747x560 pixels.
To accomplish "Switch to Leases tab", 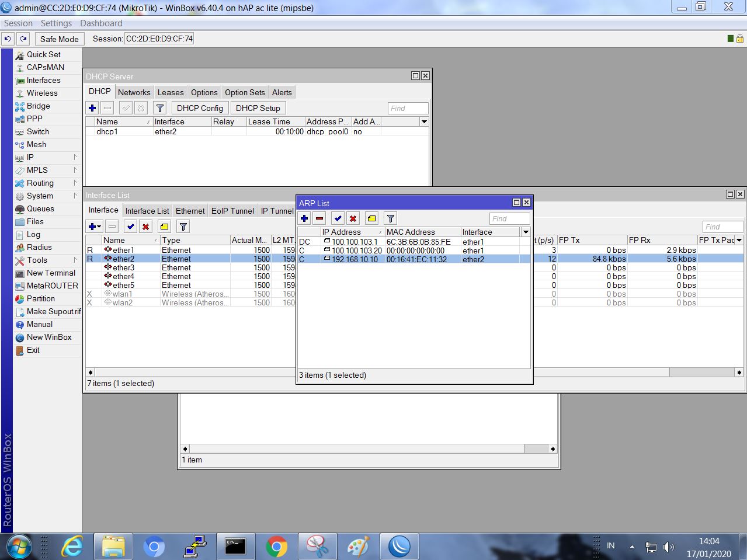I will [171, 92].
